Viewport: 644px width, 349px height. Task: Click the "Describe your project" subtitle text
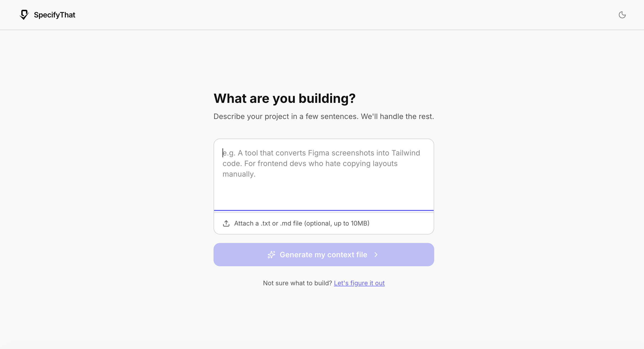pos(286,116)
